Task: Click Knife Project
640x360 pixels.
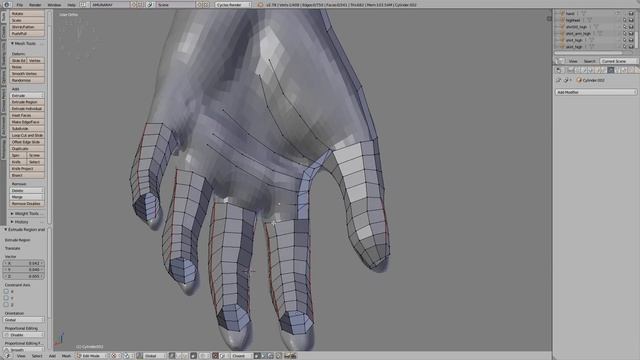Action: pyautogui.click(x=27, y=169)
